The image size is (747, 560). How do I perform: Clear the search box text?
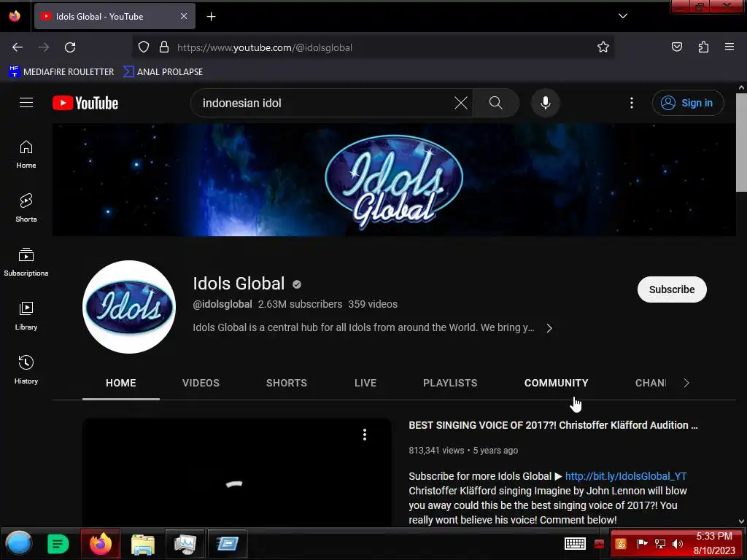461,103
